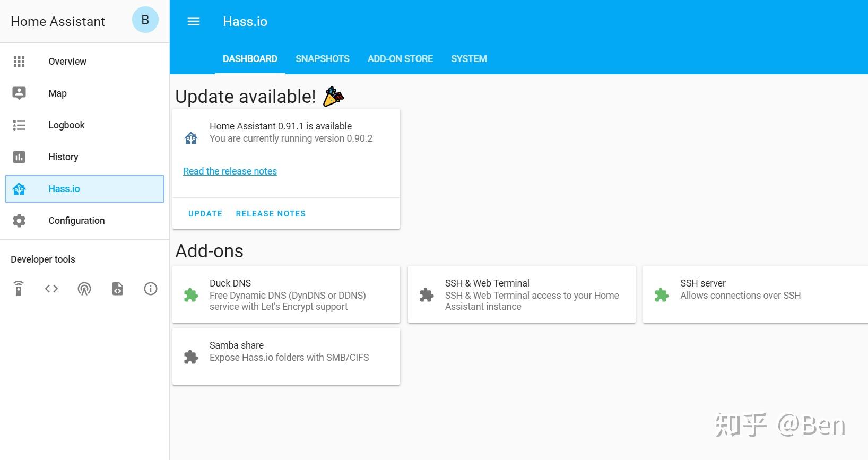Select Configuration in the sidebar

click(84, 221)
